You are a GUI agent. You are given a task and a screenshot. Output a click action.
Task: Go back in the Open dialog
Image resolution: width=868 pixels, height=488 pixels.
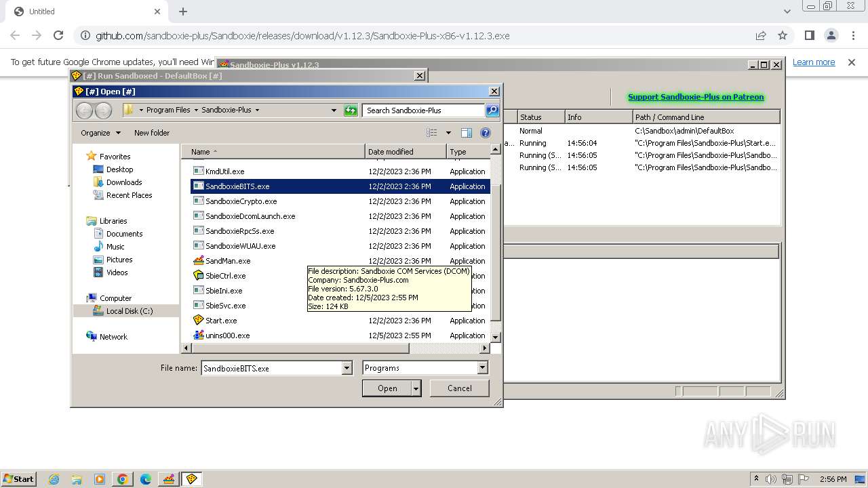(84, 110)
